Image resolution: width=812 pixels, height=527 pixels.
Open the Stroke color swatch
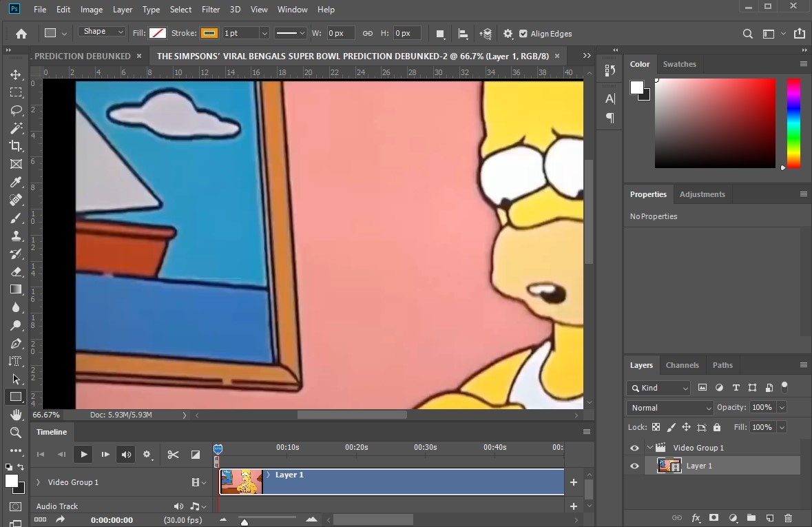click(209, 33)
